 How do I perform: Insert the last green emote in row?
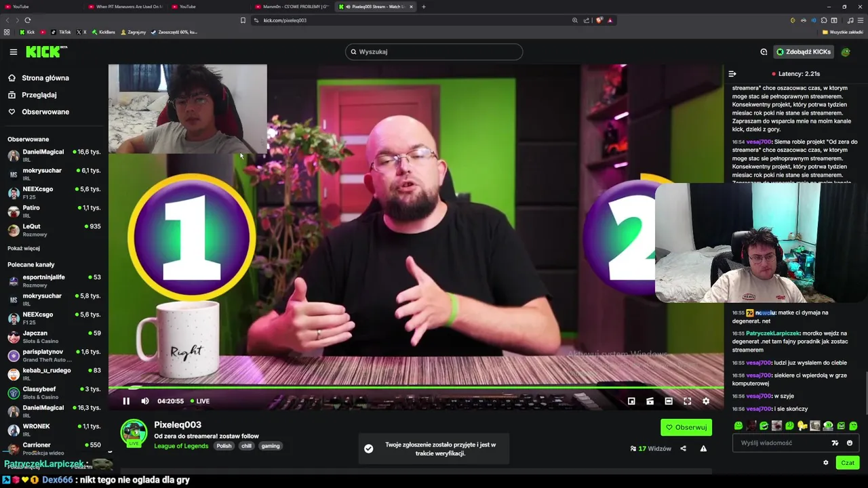point(853,426)
